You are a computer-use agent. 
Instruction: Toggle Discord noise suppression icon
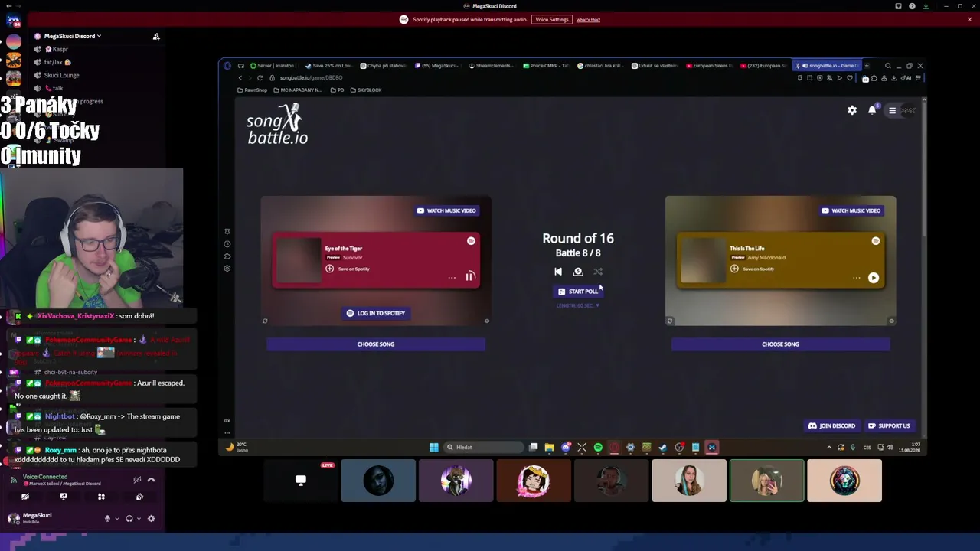tap(137, 481)
